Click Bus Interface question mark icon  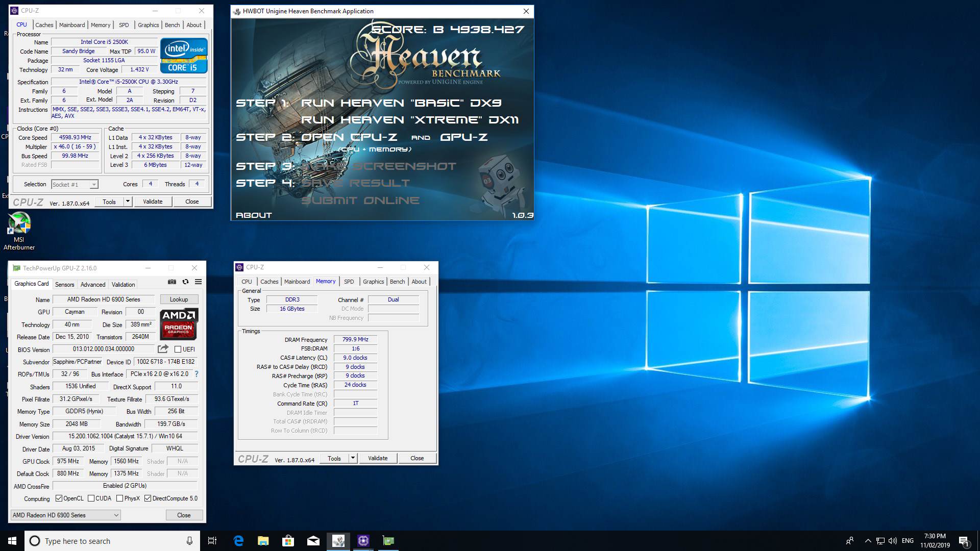tap(197, 374)
